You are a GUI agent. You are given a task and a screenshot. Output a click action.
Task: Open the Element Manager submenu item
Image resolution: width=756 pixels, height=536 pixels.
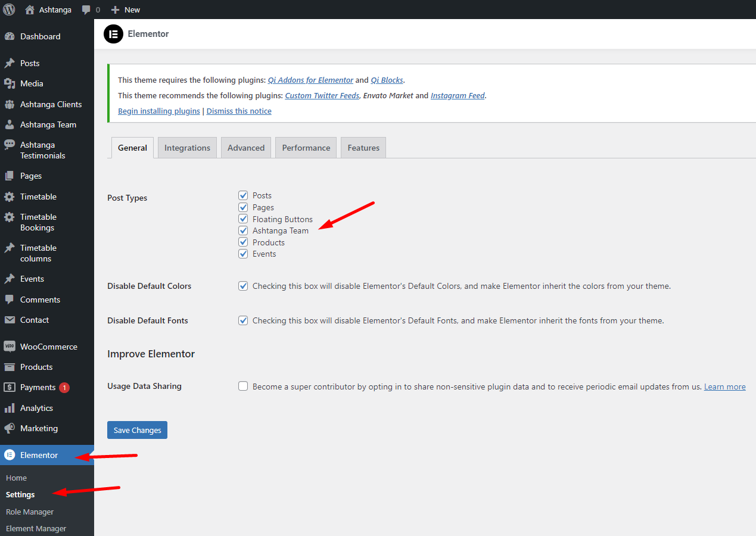tap(36, 528)
